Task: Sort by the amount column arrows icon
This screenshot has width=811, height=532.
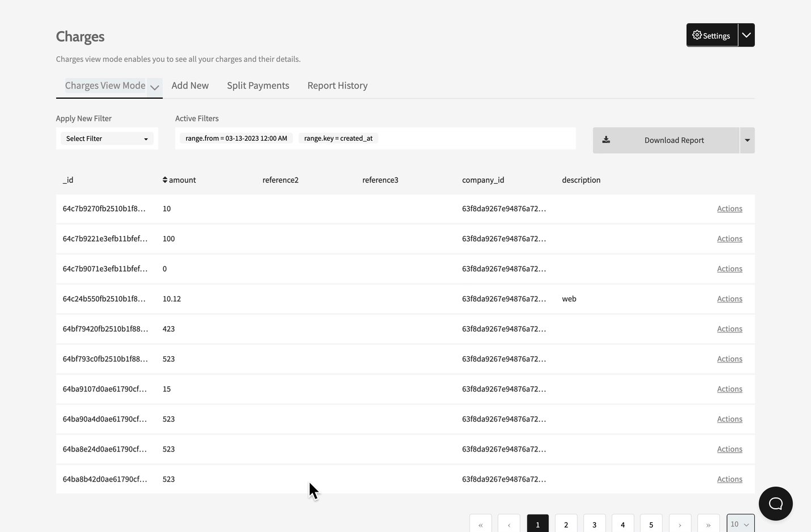Action: click(x=165, y=180)
